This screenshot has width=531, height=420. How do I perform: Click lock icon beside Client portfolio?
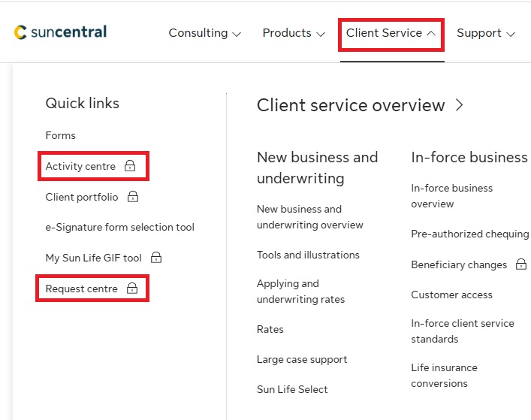tap(133, 197)
